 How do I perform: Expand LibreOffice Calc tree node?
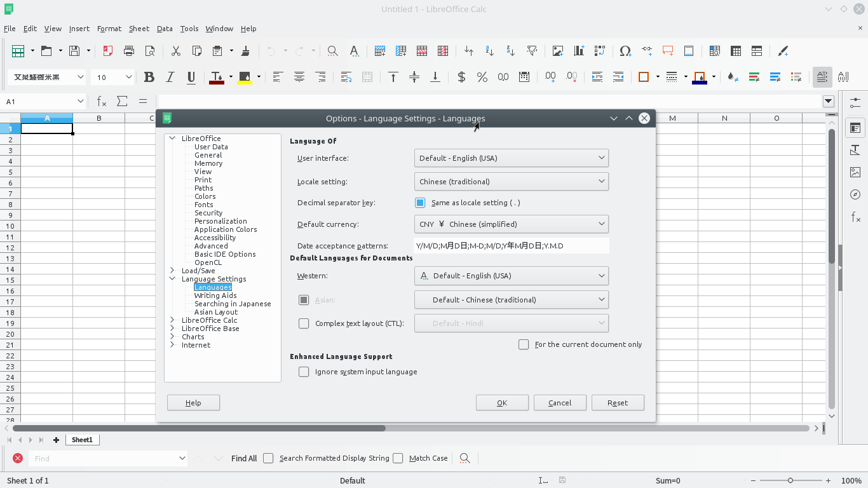172,320
